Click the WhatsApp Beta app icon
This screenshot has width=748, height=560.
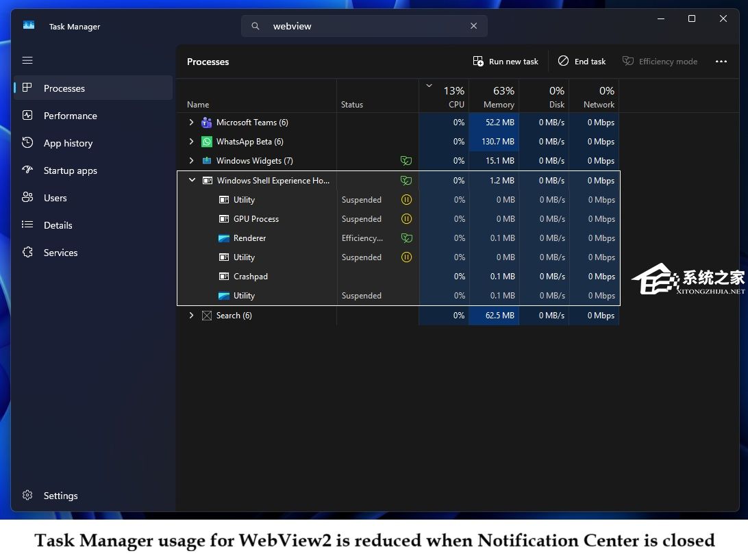[207, 142]
